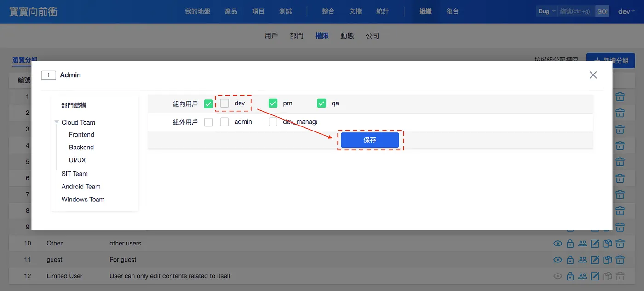This screenshot has height=291, width=644.
Task: Select Backend in department tree
Action: [x=81, y=148]
